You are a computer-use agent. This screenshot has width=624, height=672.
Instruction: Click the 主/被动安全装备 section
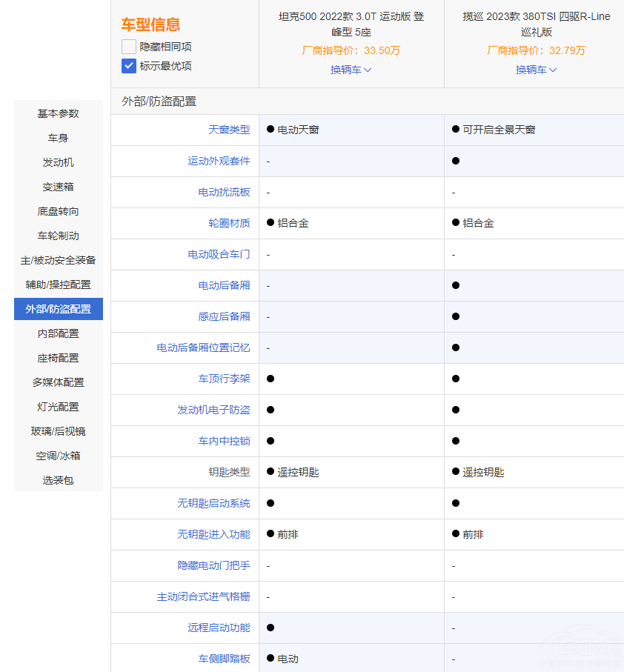pos(59,260)
